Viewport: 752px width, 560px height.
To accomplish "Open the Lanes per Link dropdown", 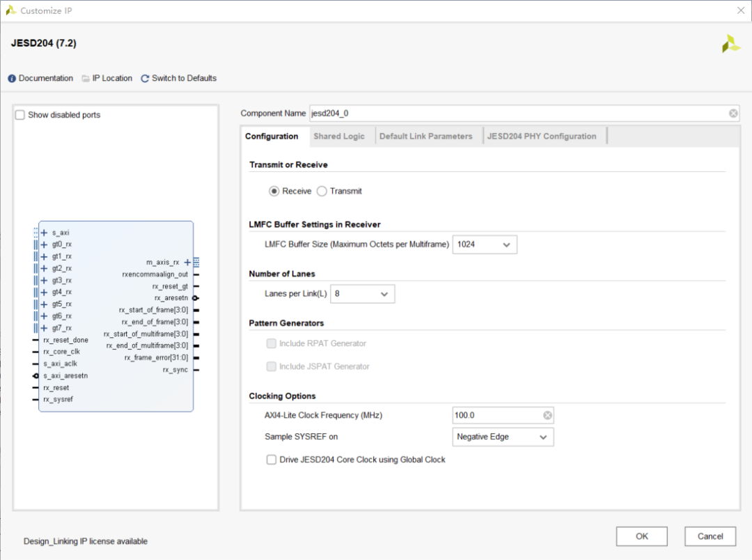I will click(363, 294).
